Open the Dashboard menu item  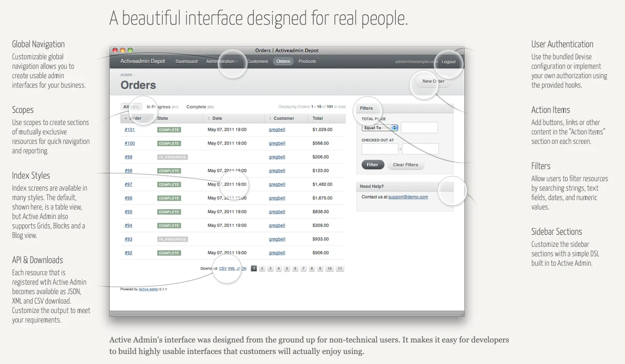click(x=187, y=61)
